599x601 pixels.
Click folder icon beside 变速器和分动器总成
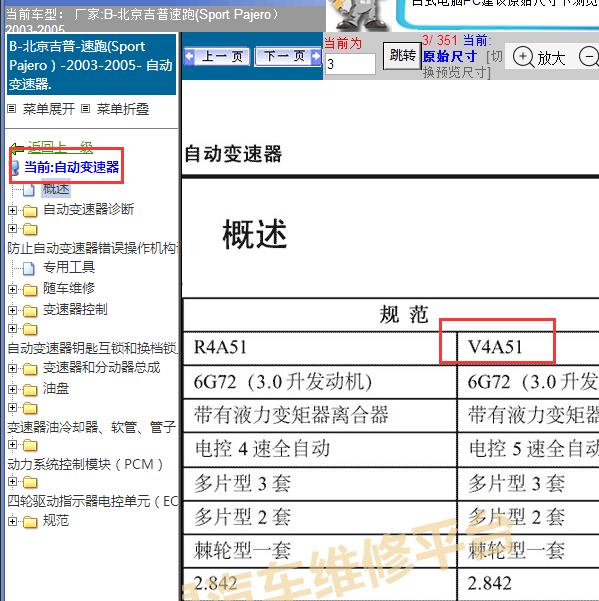click(x=30, y=369)
